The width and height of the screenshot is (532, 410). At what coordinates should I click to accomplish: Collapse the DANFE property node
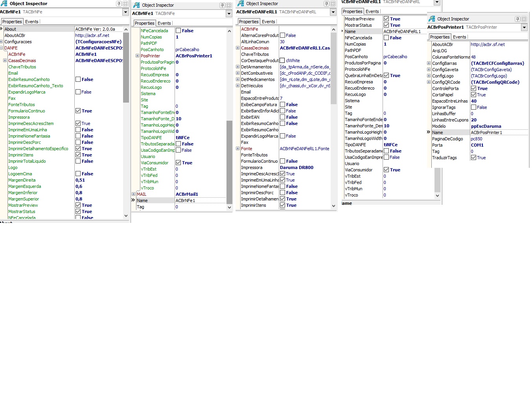pyautogui.click(x=2, y=48)
